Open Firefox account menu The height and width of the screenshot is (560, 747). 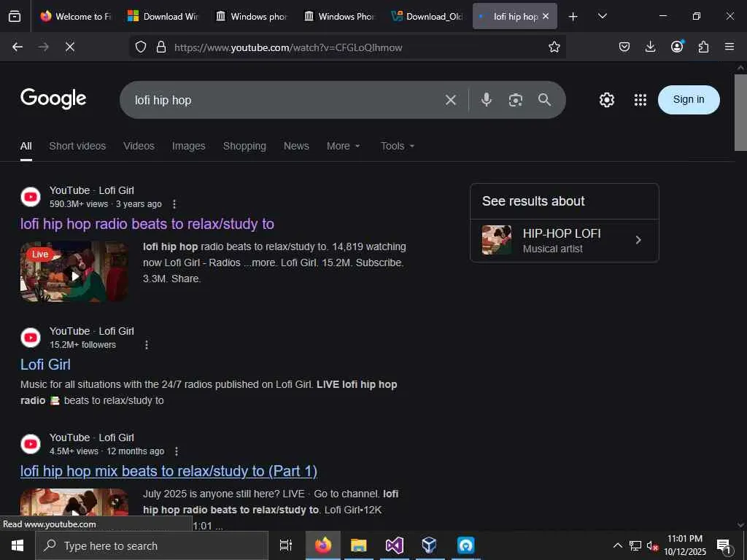click(x=677, y=46)
